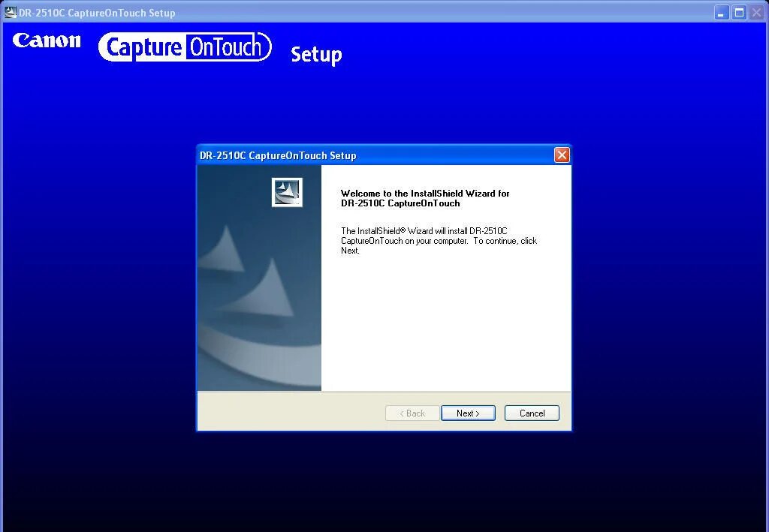Click the InstallShield icon in dialog
Image resolution: width=769 pixels, height=532 pixels.
[287, 192]
